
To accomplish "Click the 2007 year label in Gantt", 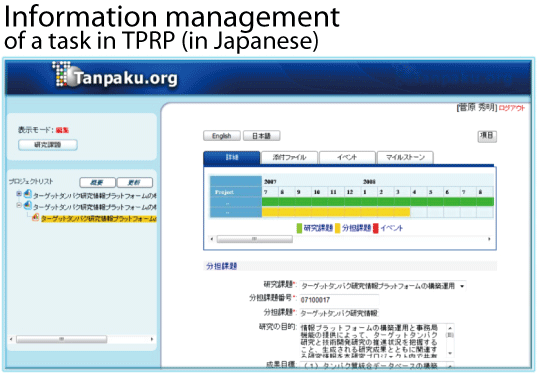I will pyautogui.click(x=270, y=182).
